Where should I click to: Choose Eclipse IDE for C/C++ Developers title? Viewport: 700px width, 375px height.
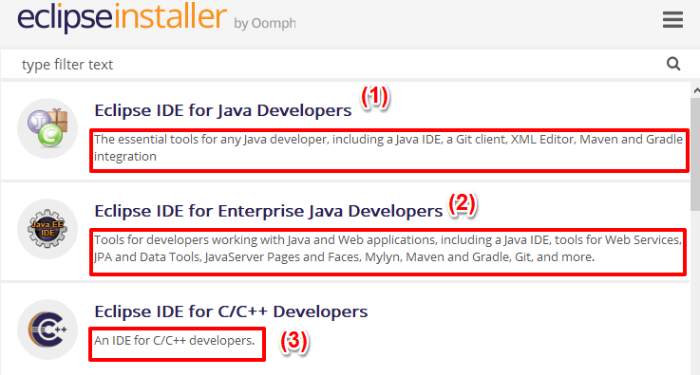point(231,311)
